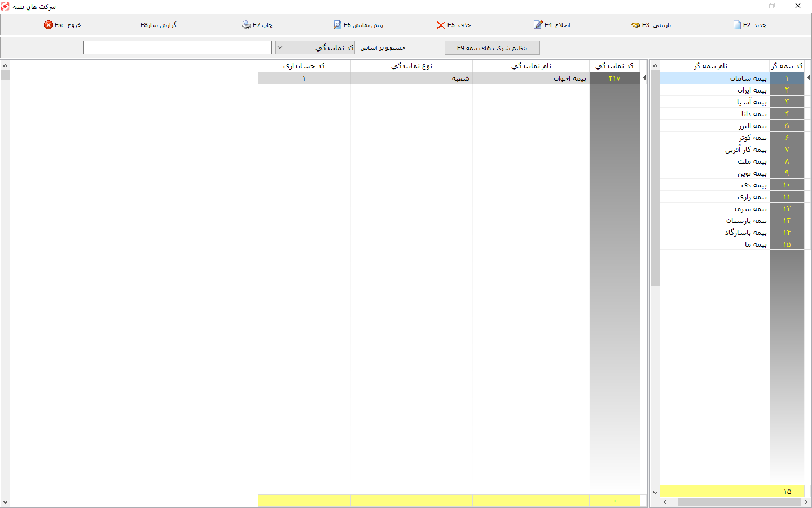Click the Print (F7) printer icon
Viewport: 812px width, 508px height.
[x=247, y=25]
